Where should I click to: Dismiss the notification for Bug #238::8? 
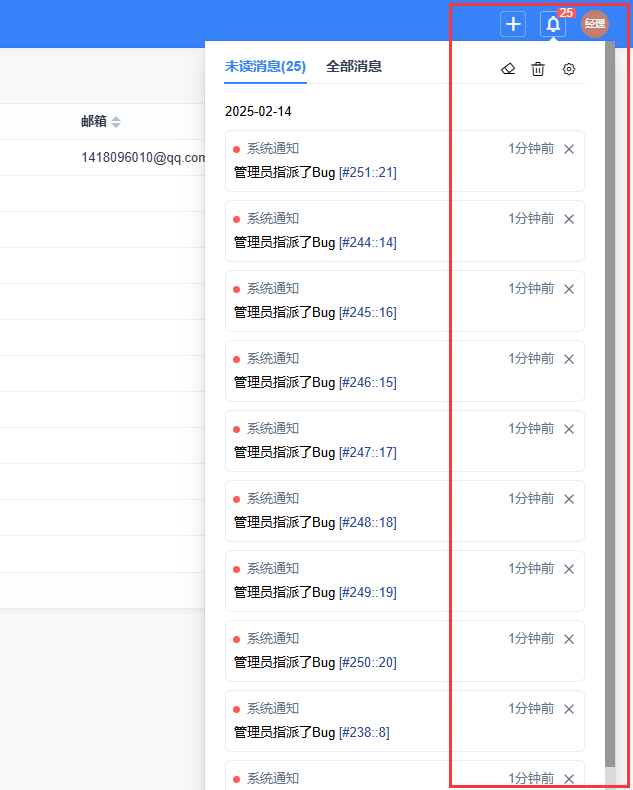[x=569, y=709]
